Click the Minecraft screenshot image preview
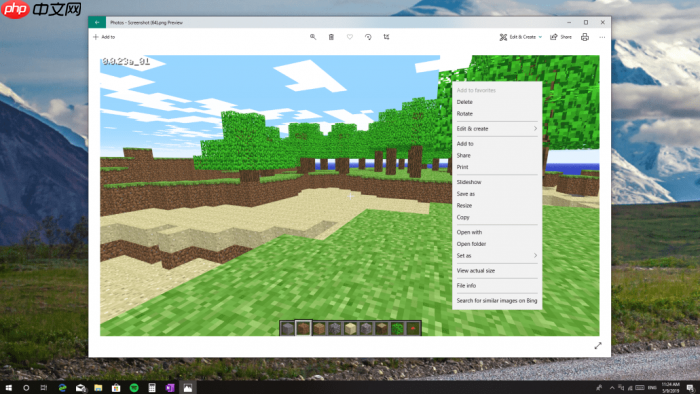This screenshot has width=700, height=394. coord(350,195)
